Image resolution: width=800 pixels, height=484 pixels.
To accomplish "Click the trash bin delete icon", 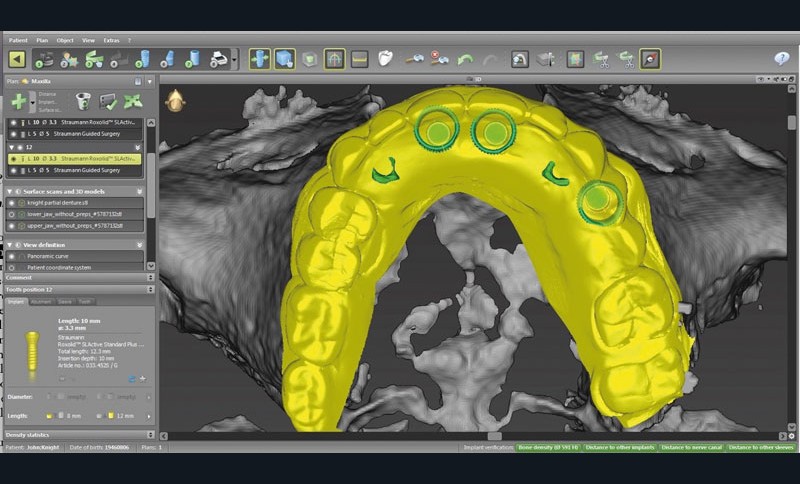I will click(x=83, y=101).
